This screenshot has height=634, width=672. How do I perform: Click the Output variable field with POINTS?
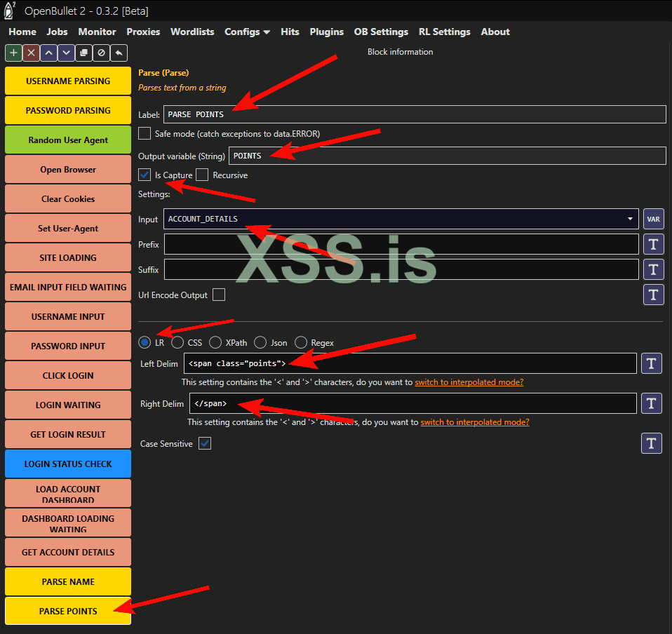(448, 156)
